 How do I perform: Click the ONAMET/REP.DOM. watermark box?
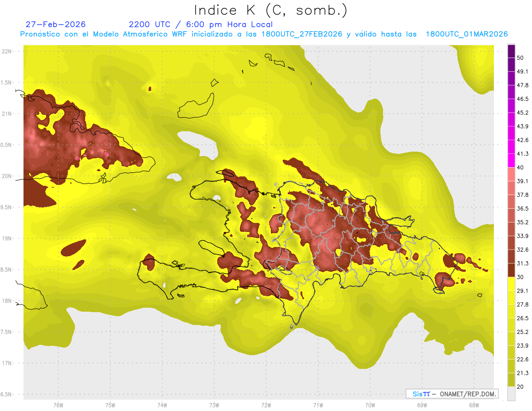[452, 394]
